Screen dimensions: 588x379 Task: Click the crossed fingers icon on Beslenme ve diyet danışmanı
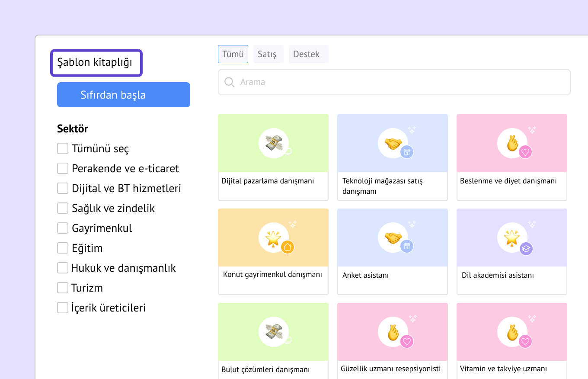512,143
